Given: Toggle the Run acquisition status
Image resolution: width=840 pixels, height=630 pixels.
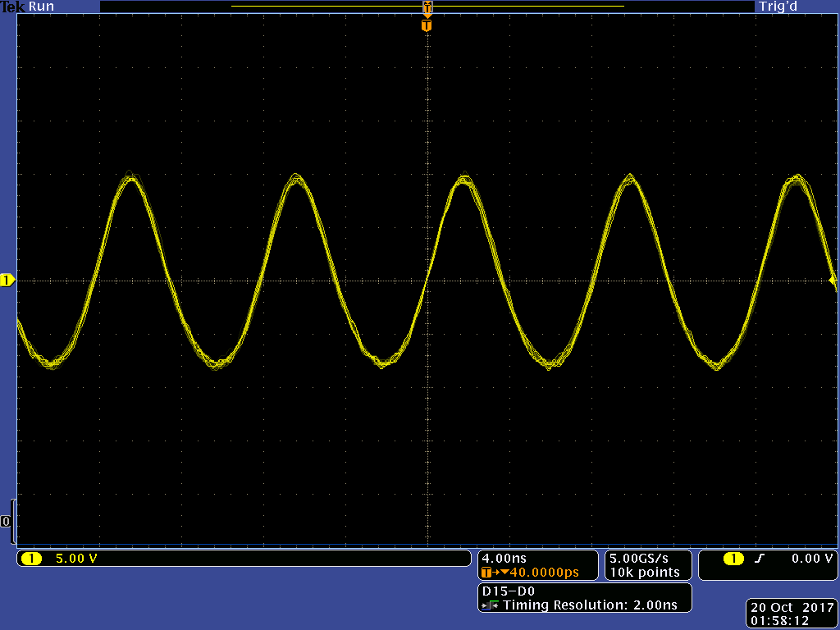Looking at the screenshot, I should pos(42,7).
